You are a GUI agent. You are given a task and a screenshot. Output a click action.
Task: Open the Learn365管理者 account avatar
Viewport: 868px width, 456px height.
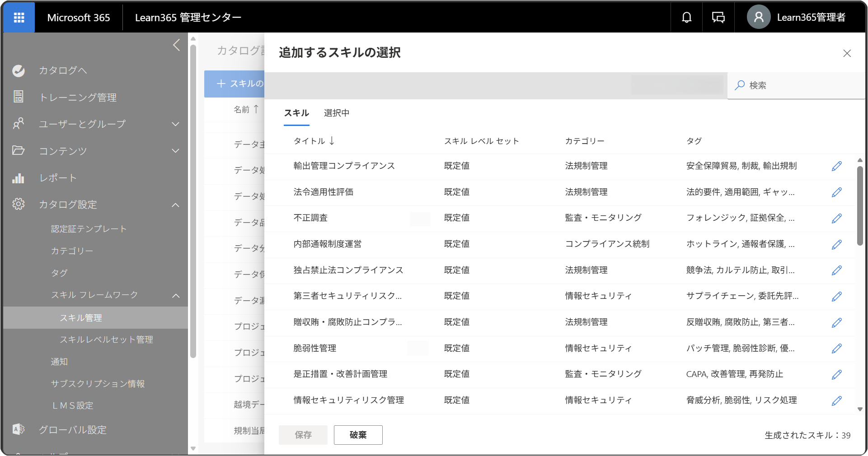tap(759, 18)
